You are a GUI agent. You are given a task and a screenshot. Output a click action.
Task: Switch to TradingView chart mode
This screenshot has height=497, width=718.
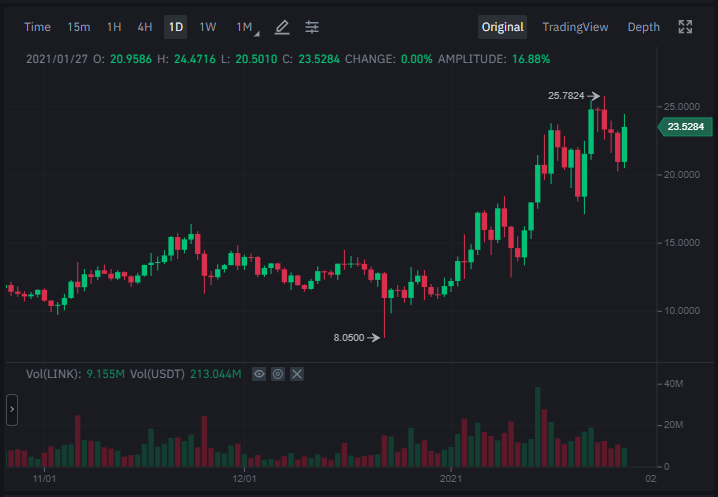click(x=575, y=27)
